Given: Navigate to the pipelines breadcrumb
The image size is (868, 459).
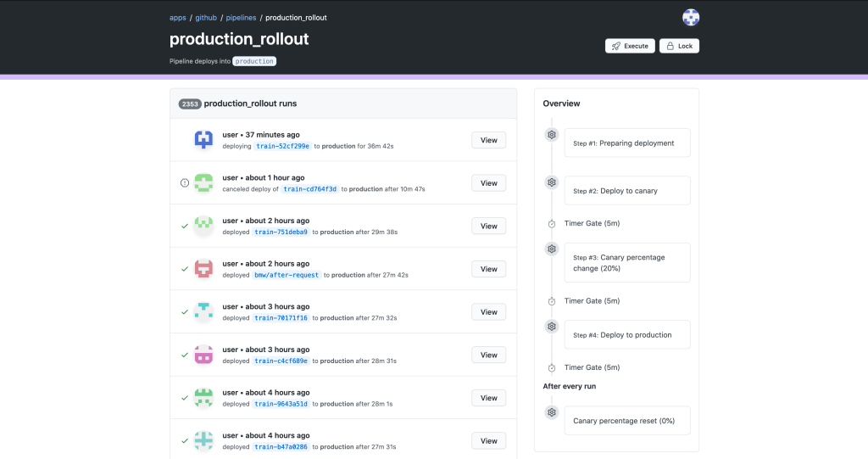Looking at the screenshot, I should 241,18.
